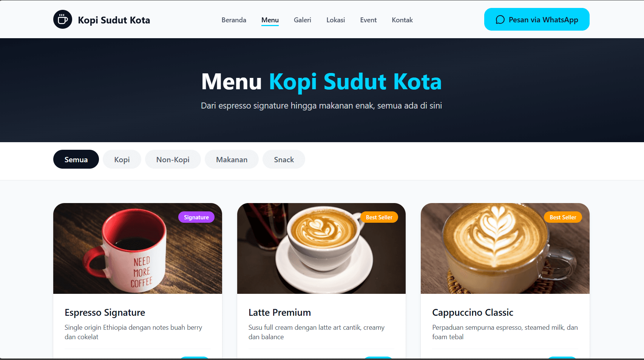
Task: Filter menu by Non-Kopi category
Action: pyautogui.click(x=173, y=159)
